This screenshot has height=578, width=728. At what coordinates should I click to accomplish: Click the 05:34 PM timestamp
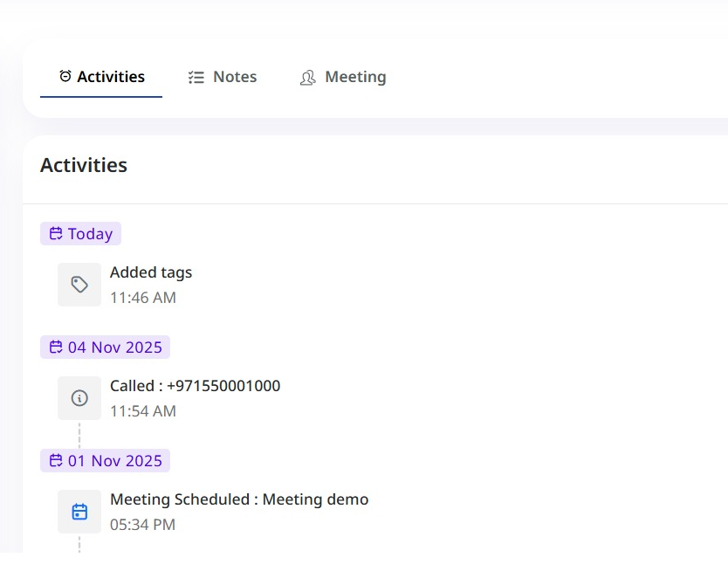pyautogui.click(x=142, y=525)
